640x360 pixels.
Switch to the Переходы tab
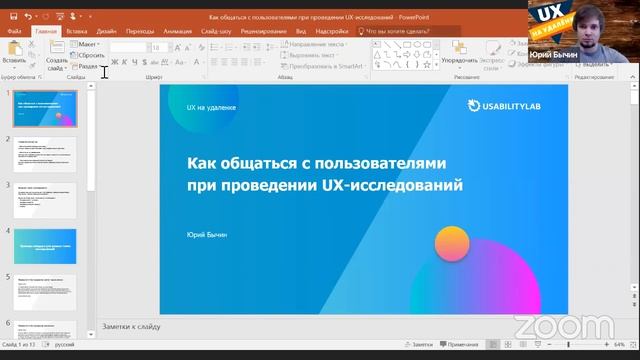coord(140,31)
